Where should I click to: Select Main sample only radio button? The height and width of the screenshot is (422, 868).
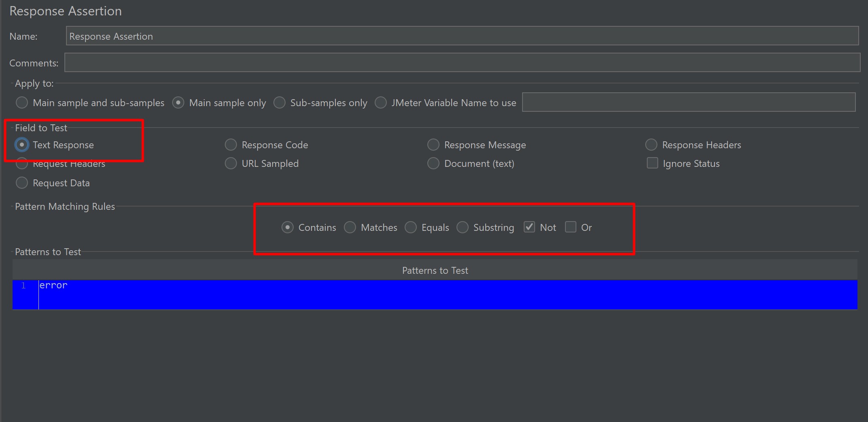pos(178,103)
